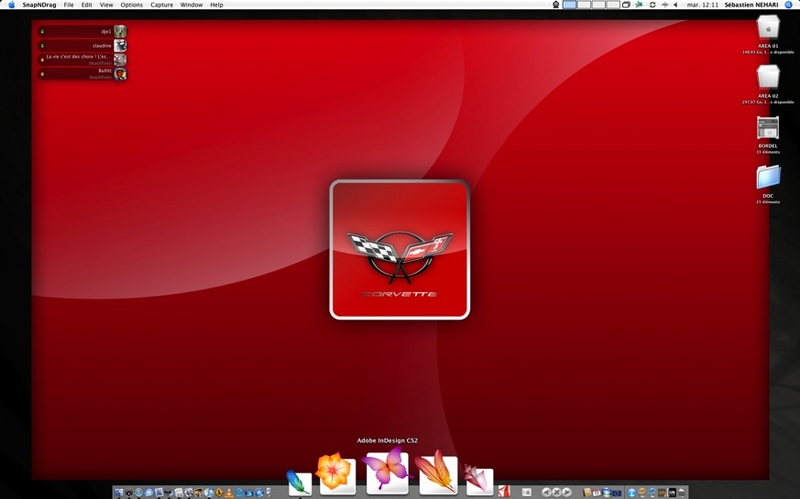The image size is (800, 499).
Task: Click next track control in dock
Action: click(566, 492)
